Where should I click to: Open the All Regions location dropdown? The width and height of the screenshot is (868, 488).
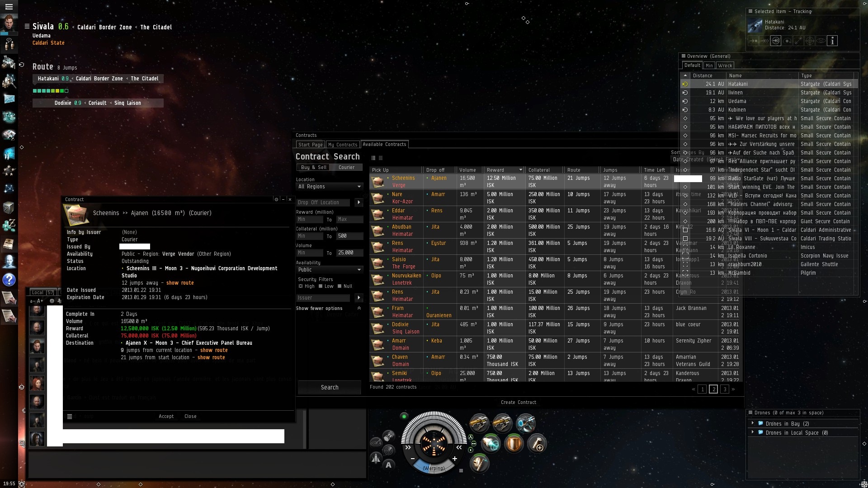(x=330, y=187)
